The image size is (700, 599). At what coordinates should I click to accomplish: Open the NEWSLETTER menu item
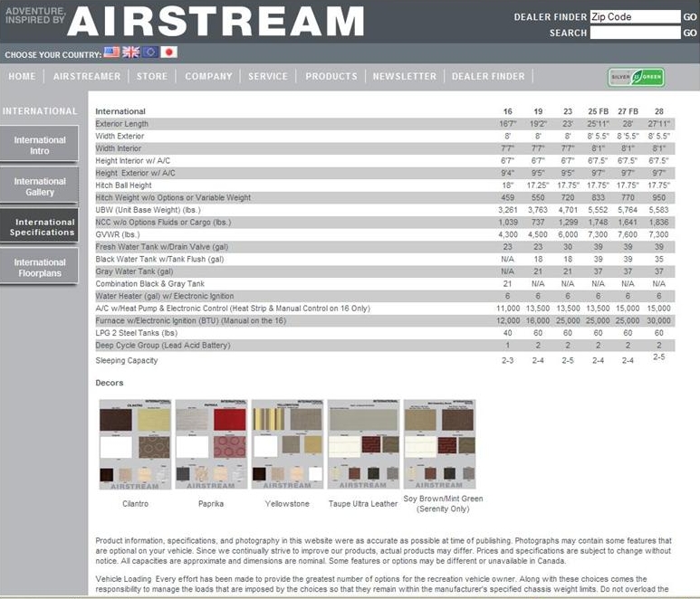[405, 76]
